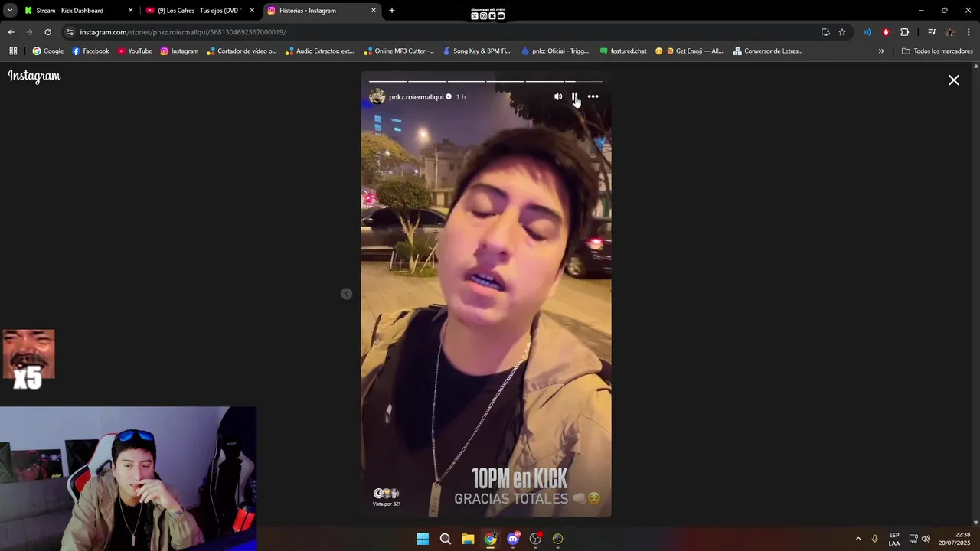
Task: Open the Extensions puzzle menu
Action: pos(905,32)
